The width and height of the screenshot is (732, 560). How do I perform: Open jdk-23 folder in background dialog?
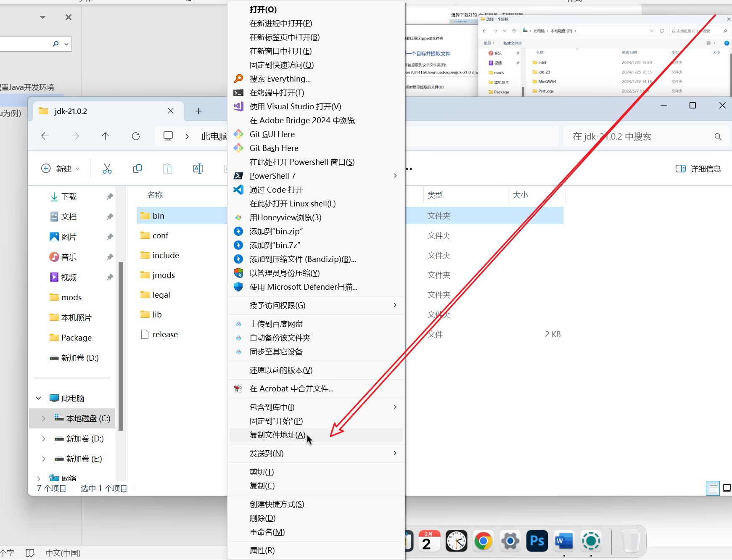[x=544, y=72]
